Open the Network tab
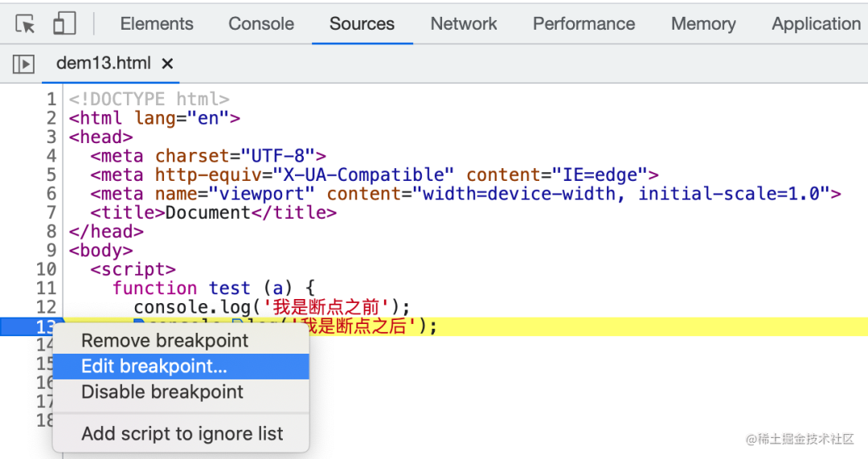 464,24
